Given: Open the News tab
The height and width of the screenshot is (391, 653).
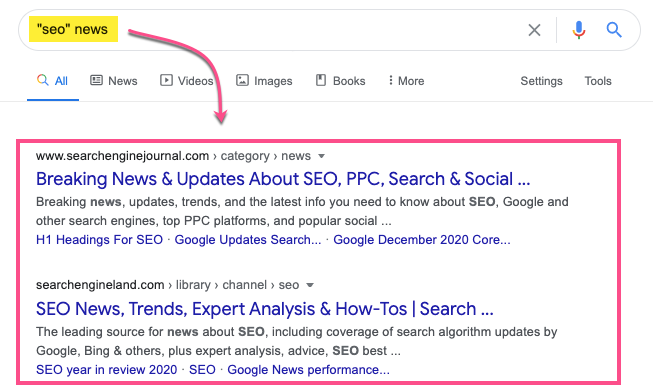Looking at the screenshot, I should [x=114, y=81].
